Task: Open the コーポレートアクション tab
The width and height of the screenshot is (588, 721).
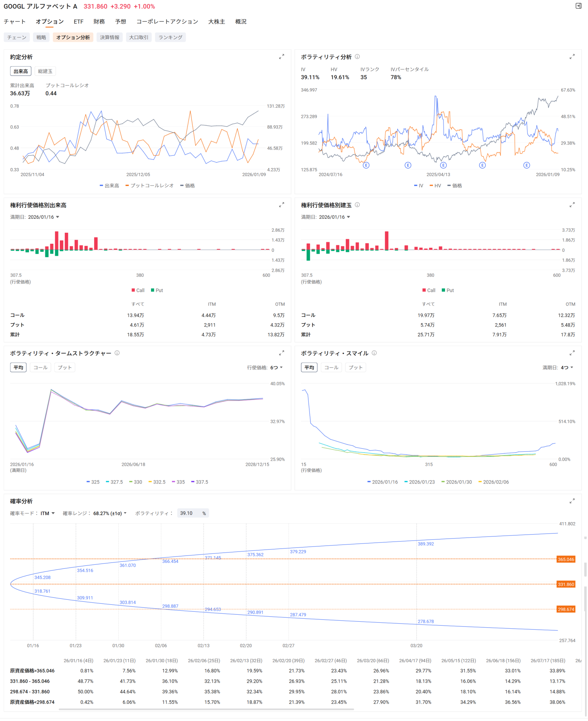Action: click(x=167, y=22)
